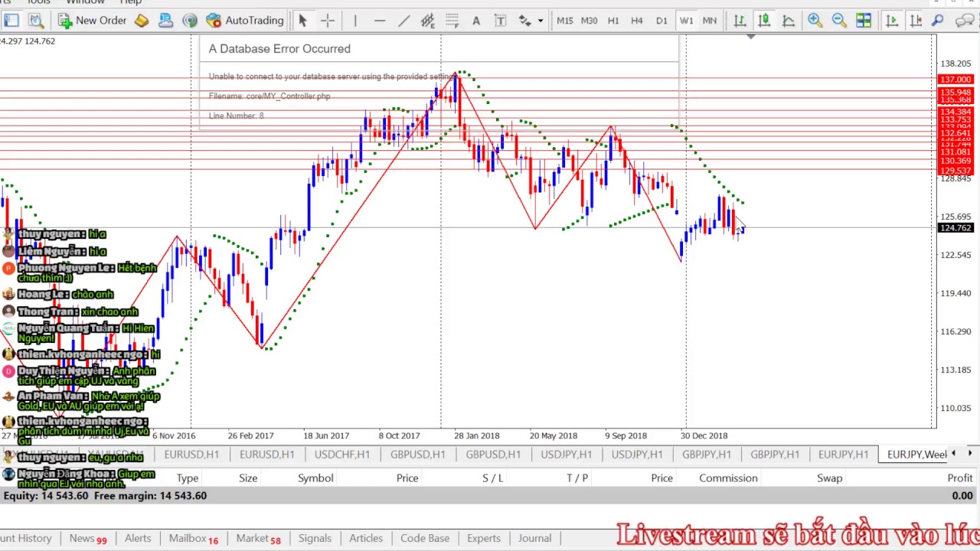Click the zoom out magnifier
The height and width of the screenshot is (551, 980).
(839, 21)
